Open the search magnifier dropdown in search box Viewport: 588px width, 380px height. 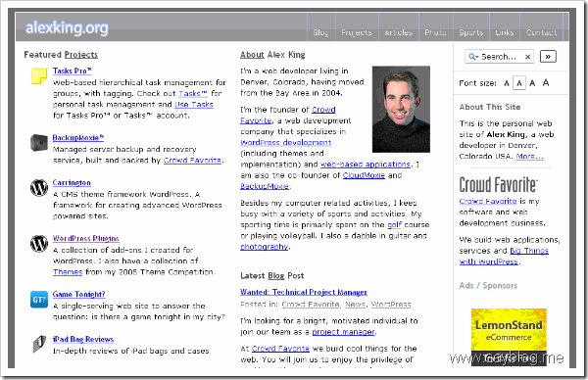(473, 57)
